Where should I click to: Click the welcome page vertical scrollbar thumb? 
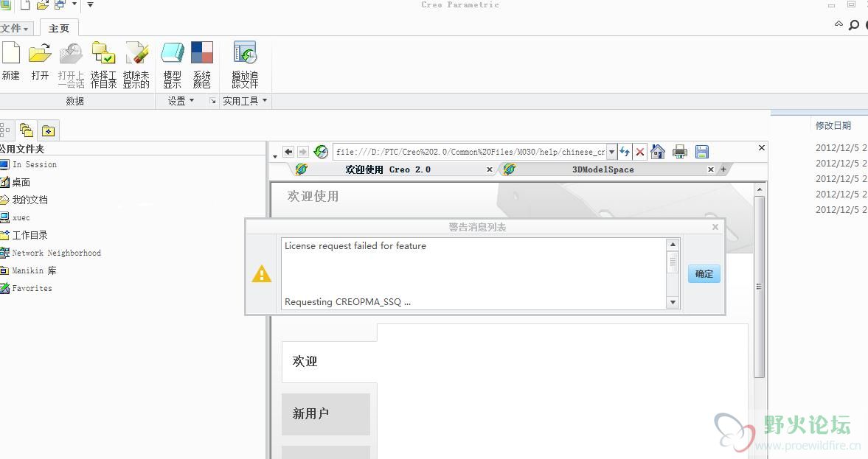point(760,287)
